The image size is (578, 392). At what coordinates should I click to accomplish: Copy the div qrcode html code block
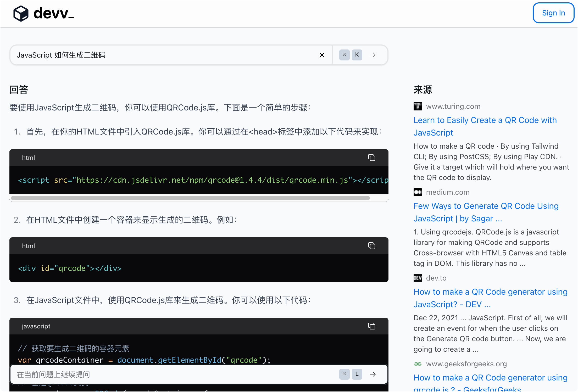pos(372,246)
